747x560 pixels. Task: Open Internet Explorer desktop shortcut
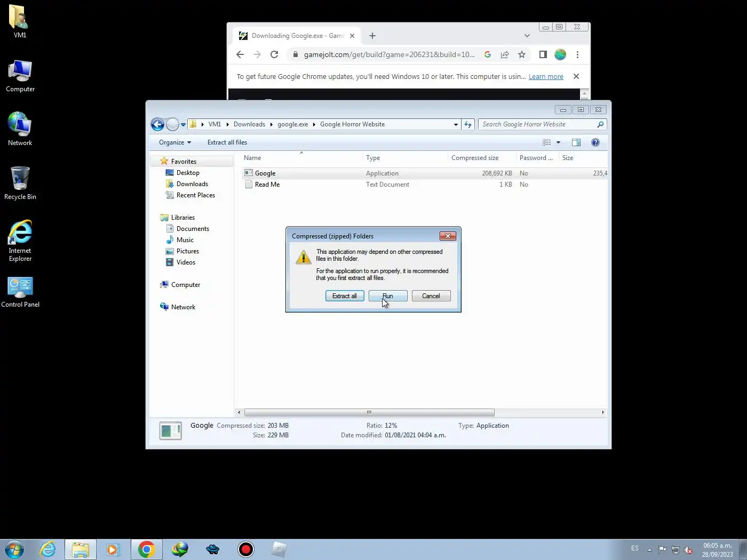tap(20, 241)
